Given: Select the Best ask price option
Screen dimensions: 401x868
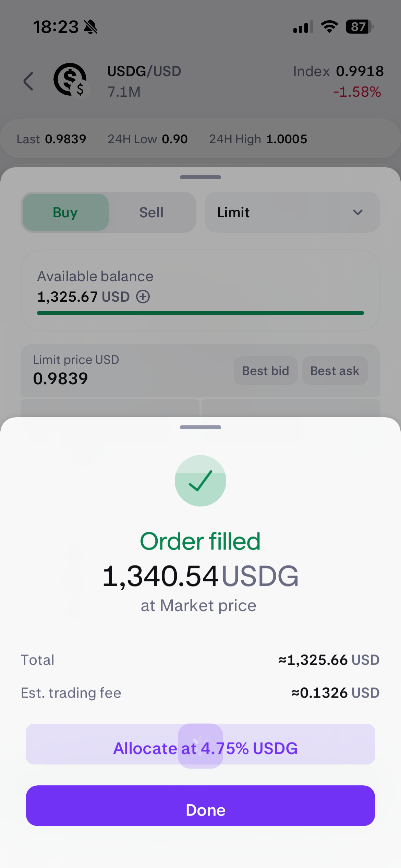Looking at the screenshot, I should (335, 371).
